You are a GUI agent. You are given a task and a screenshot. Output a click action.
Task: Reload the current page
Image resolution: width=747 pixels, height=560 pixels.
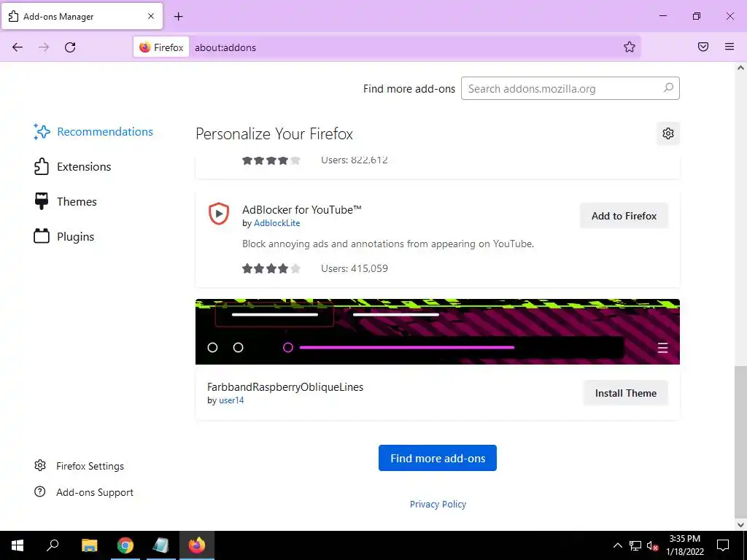tap(70, 47)
